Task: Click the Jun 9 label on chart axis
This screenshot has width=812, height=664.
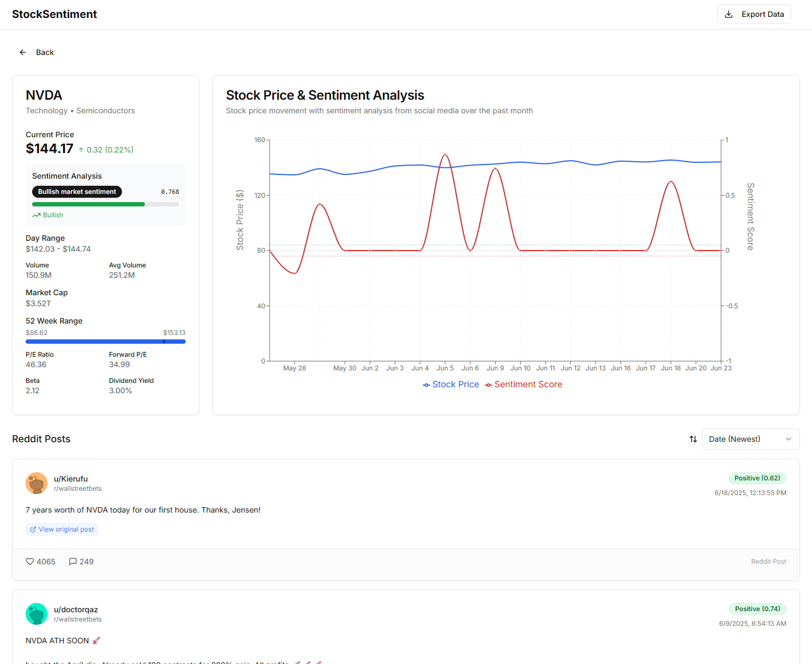Action: pos(495,368)
